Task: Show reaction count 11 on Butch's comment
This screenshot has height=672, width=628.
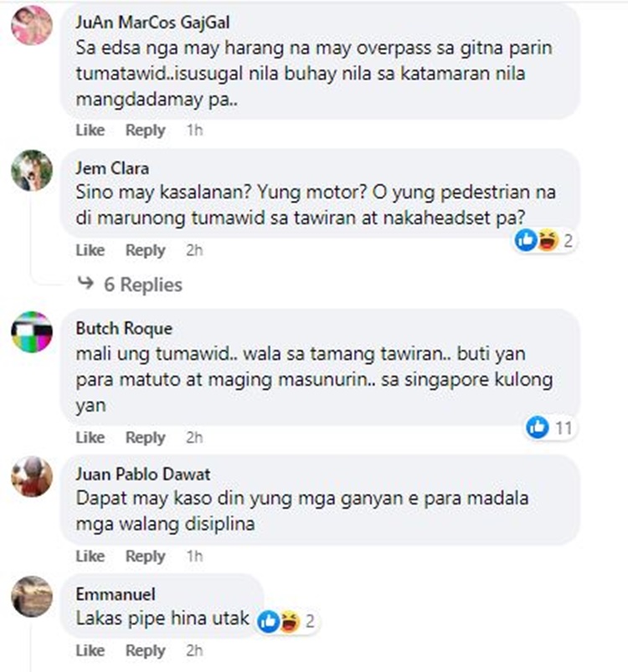Action: point(564,428)
